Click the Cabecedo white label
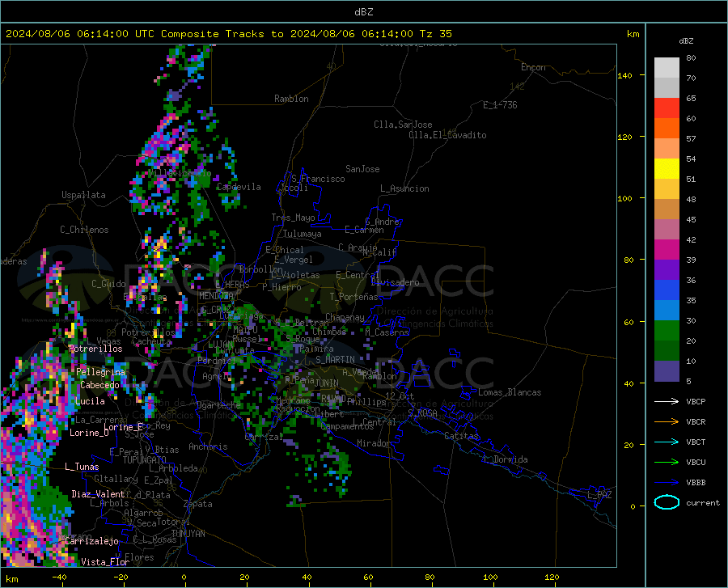 [x=99, y=385]
